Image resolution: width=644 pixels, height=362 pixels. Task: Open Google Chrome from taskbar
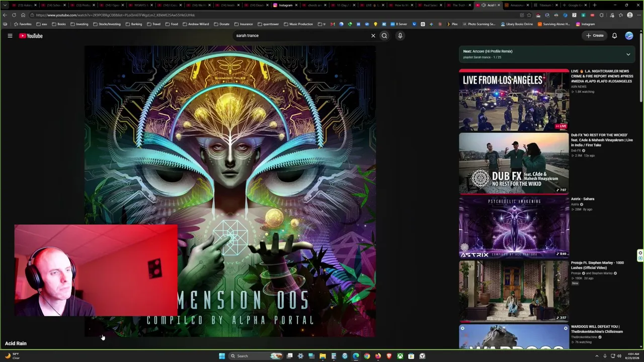(367, 356)
